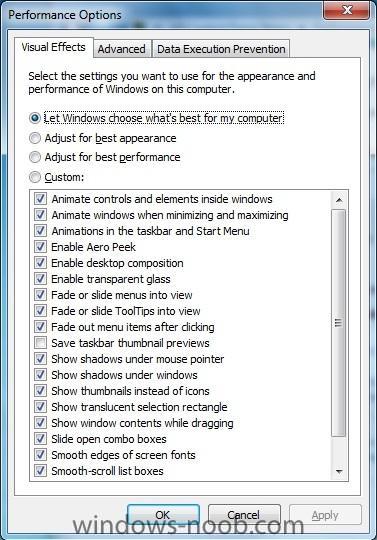Open the Data Execution Prevention tab
The width and height of the screenshot is (377, 540).
tap(221, 49)
